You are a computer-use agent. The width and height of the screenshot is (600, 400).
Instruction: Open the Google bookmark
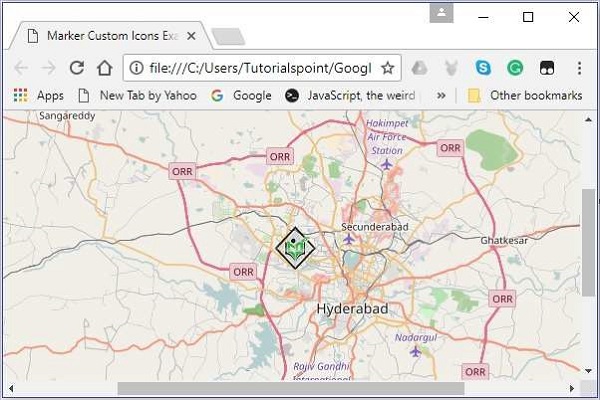click(241, 96)
